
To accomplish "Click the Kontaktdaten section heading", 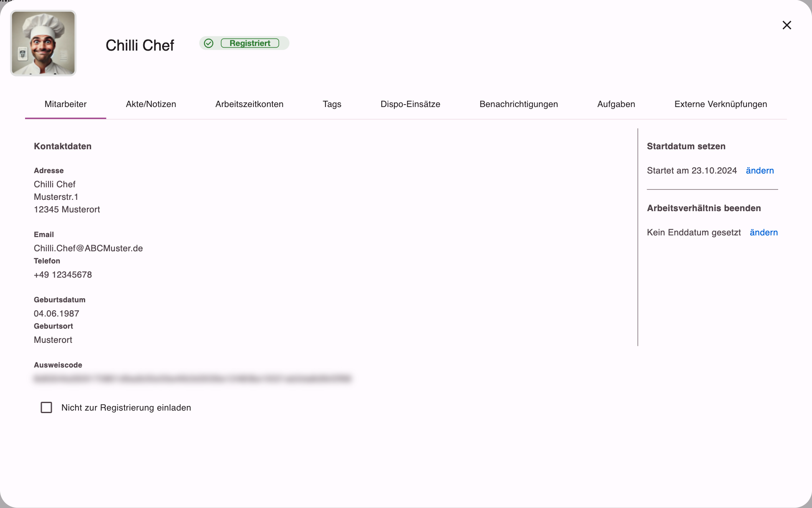I will 63,146.
